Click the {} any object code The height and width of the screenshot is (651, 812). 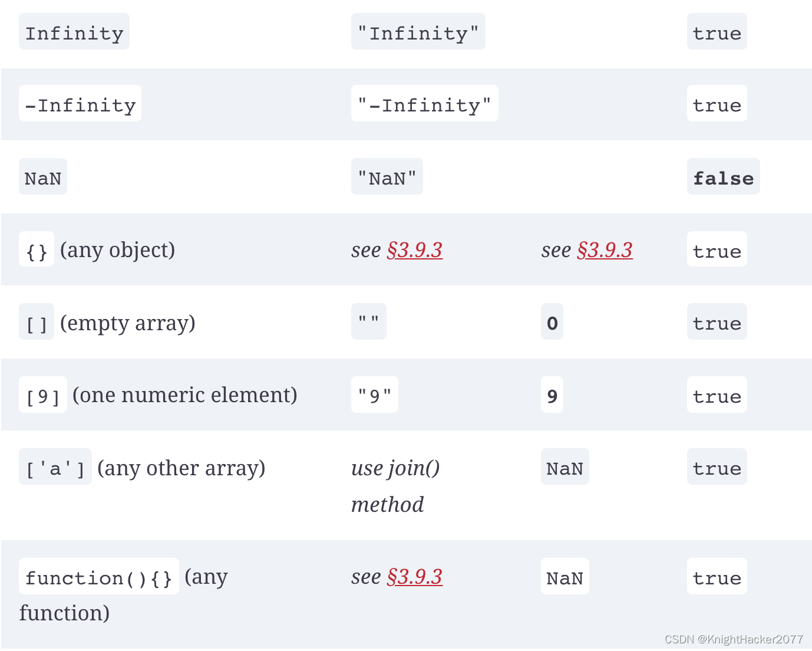coord(37,250)
